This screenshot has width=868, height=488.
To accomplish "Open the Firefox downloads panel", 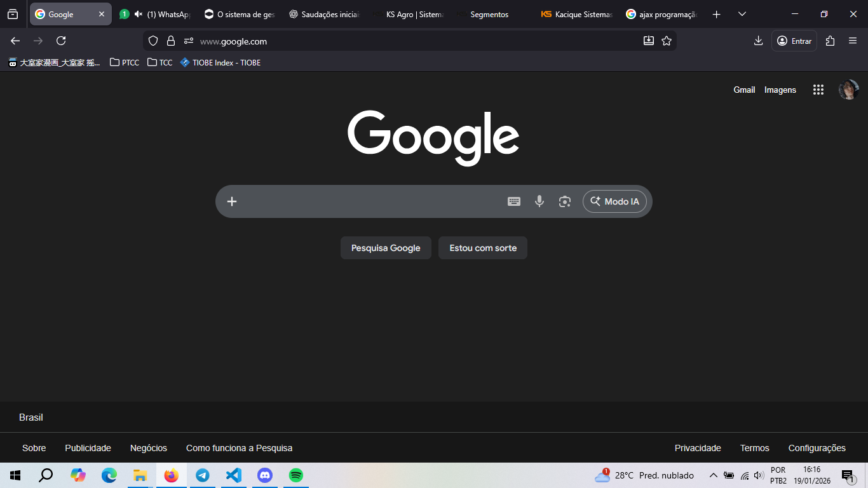I will 758,41.
